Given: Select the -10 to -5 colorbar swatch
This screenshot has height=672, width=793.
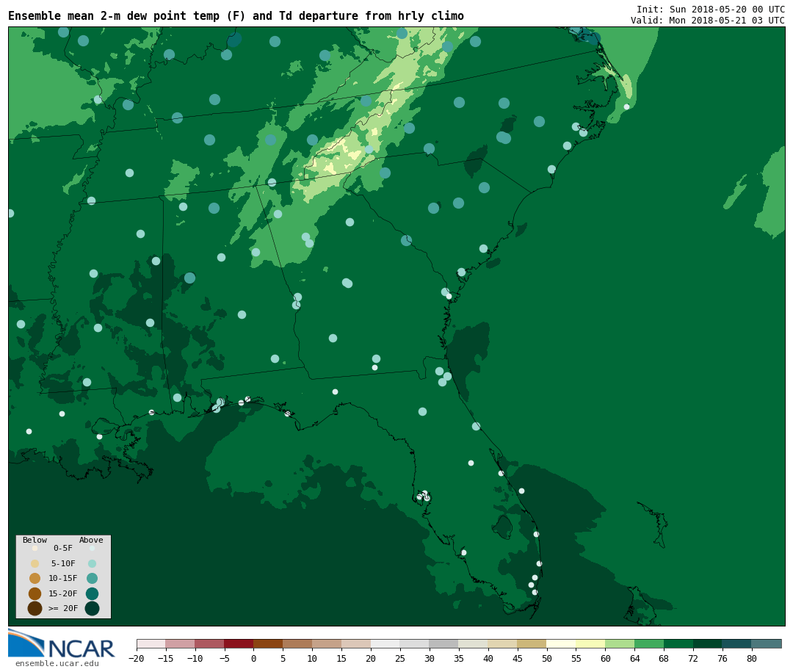Looking at the screenshot, I should (x=210, y=644).
